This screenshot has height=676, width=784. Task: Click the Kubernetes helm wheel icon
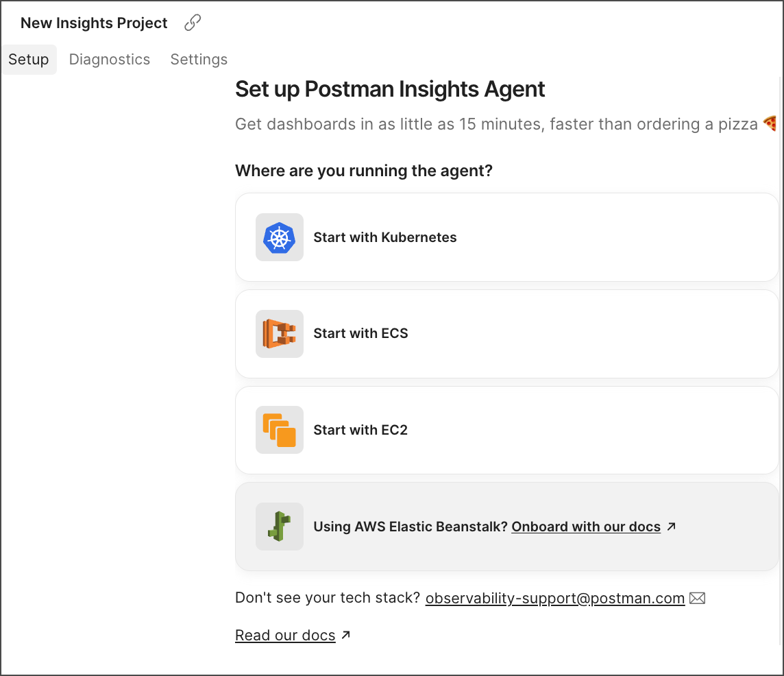pyautogui.click(x=279, y=237)
